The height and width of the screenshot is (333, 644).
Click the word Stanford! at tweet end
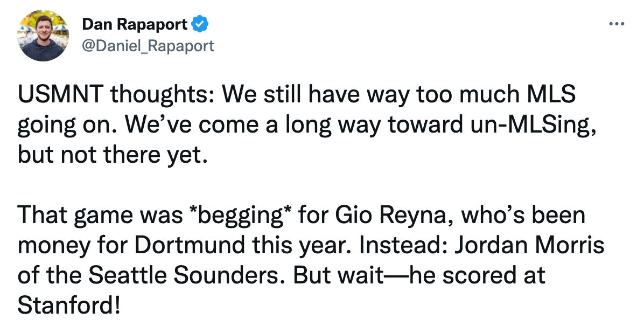pos(68,306)
